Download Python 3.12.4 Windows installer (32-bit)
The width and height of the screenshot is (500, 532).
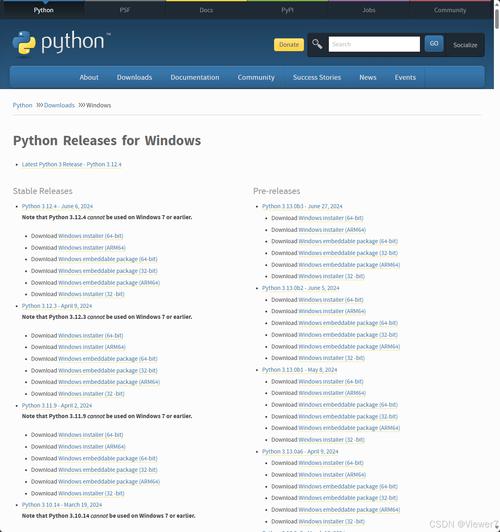(91, 294)
